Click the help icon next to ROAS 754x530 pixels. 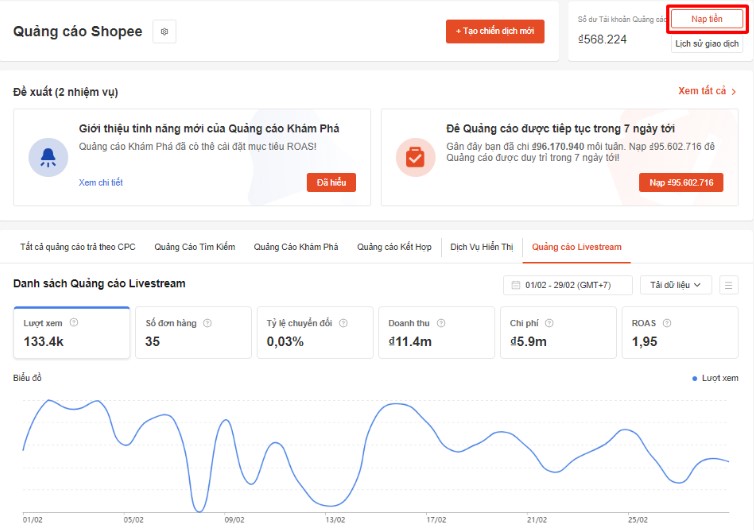667,323
